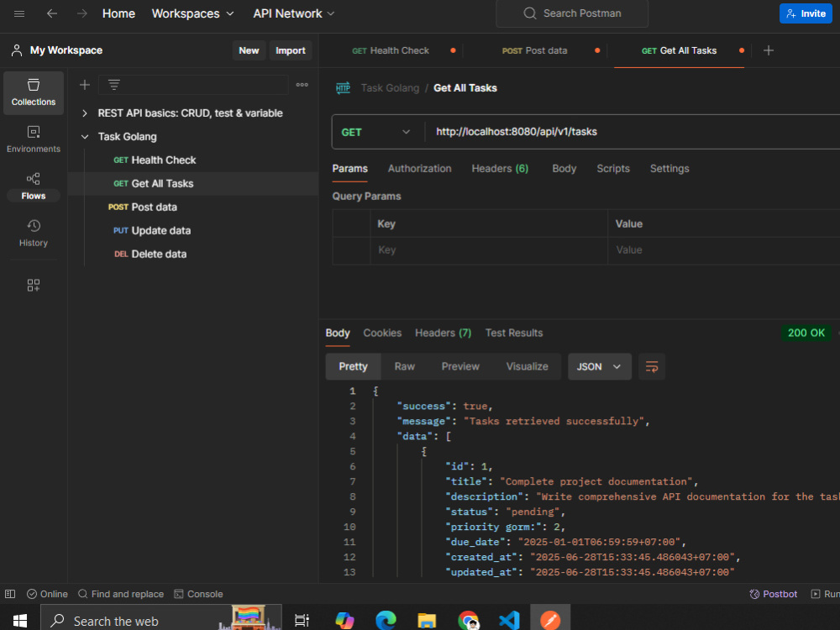Click the HTTP request type icon
840x630 pixels.
tap(343, 88)
